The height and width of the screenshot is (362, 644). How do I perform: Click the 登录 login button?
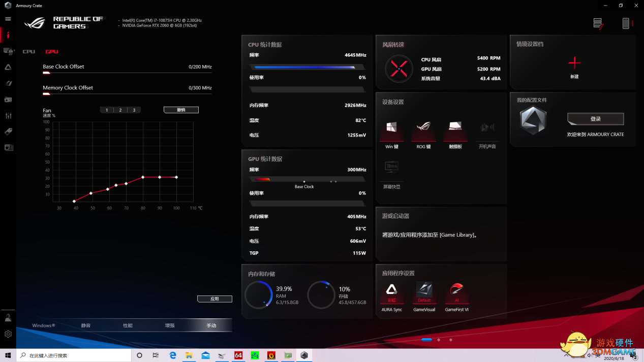tap(595, 119)
